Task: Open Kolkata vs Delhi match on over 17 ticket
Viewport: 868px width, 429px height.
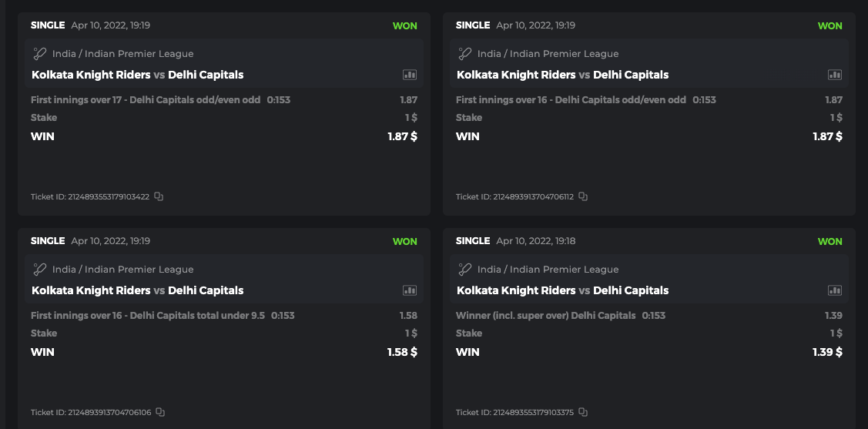Action: point(138,75)
